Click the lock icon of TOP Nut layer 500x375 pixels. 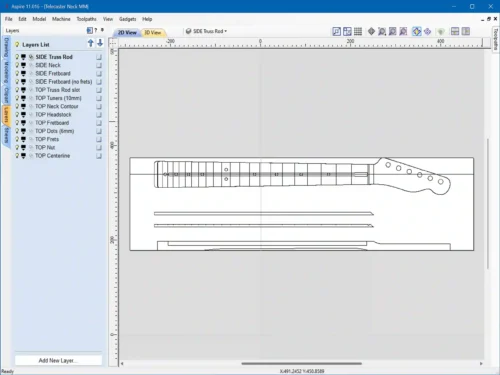coord(31,147)
